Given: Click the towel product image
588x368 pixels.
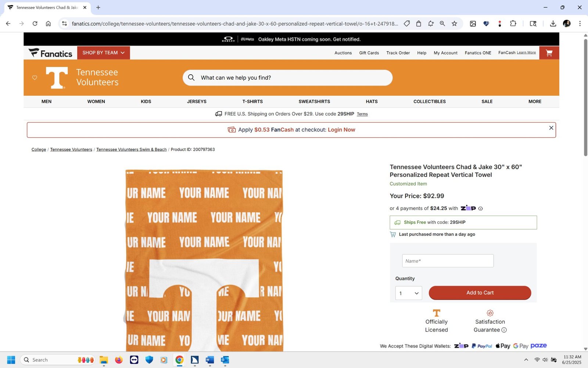Looking at the screenshot, I should [x=204, y=261].
